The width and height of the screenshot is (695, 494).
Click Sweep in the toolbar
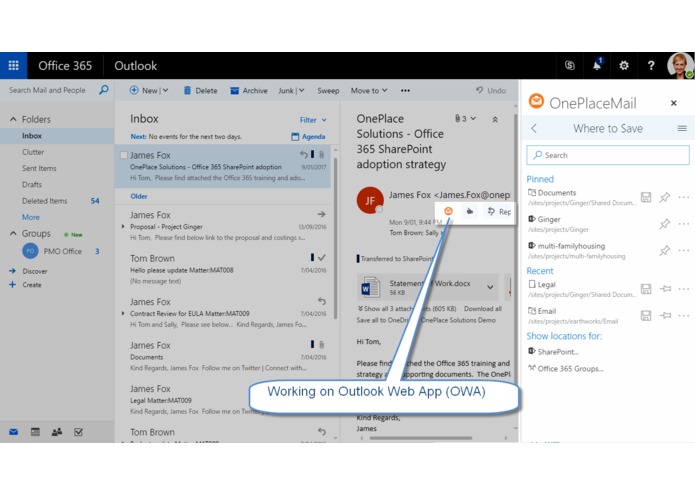pyautogui.click(x=328, y=90)
